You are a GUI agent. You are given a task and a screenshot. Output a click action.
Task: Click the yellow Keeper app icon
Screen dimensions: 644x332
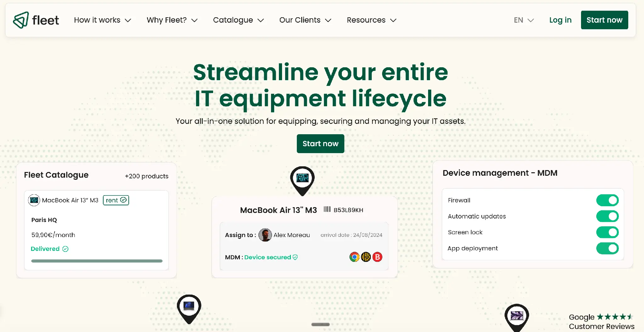(x=366, y=257)
